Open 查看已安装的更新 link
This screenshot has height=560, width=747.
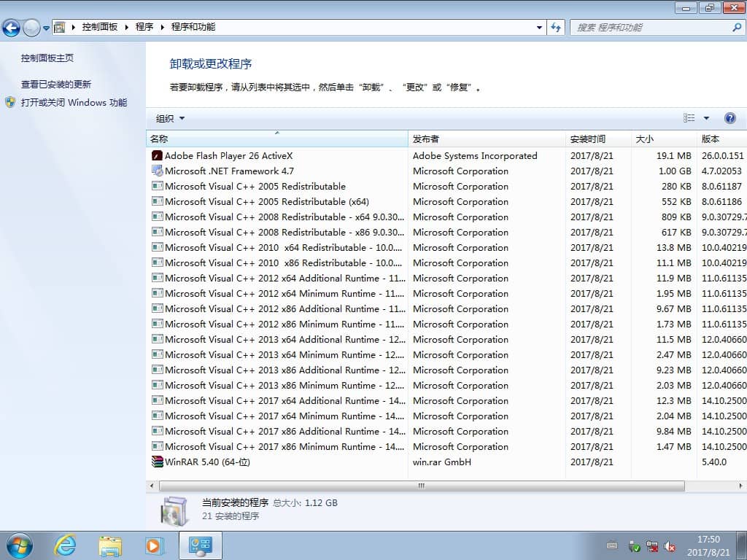[56, 84]
